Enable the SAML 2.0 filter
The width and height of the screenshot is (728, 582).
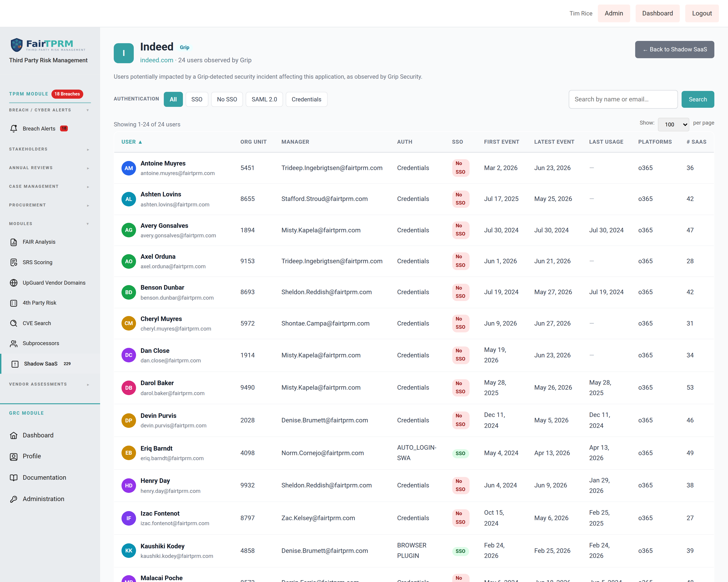point(264,99)
